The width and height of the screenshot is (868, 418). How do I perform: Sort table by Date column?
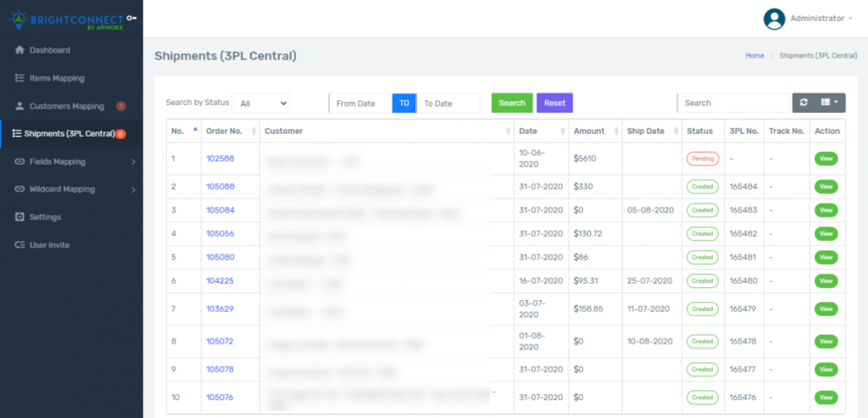[x=542, y=131]
